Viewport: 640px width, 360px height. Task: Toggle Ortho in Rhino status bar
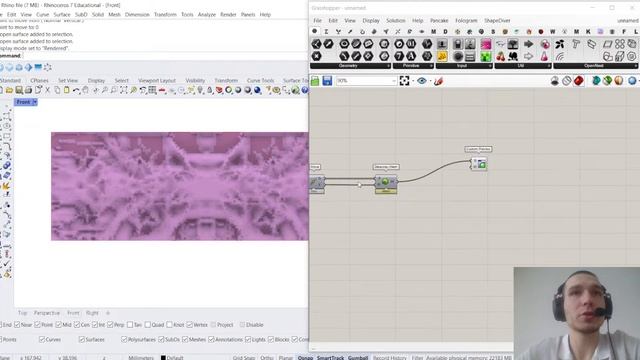(x=267, y=358)
